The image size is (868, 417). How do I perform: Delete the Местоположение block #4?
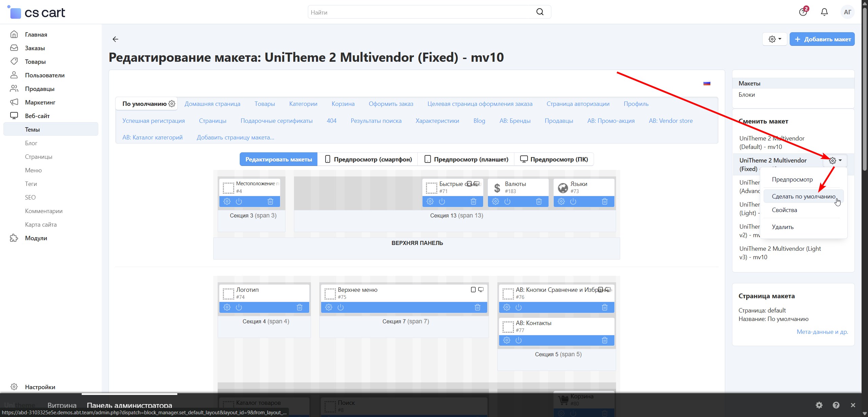pyautogui.click(x=270, y=202)
